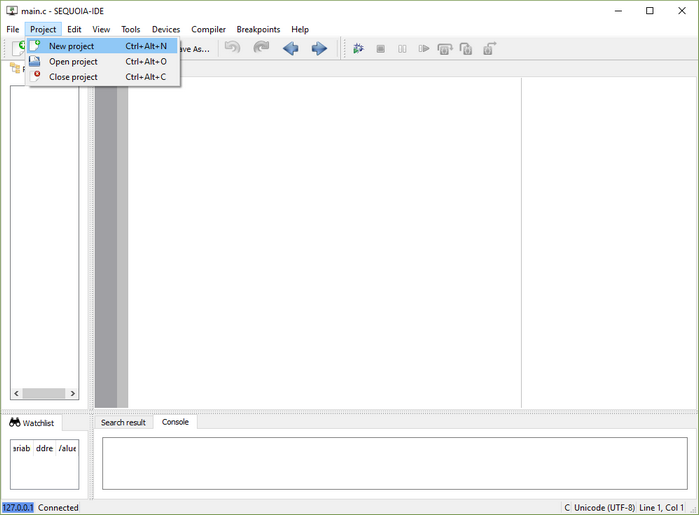Click the Redo toolbar icon
The height and width of the screenshot is (515, 699).
coord(261,47)
